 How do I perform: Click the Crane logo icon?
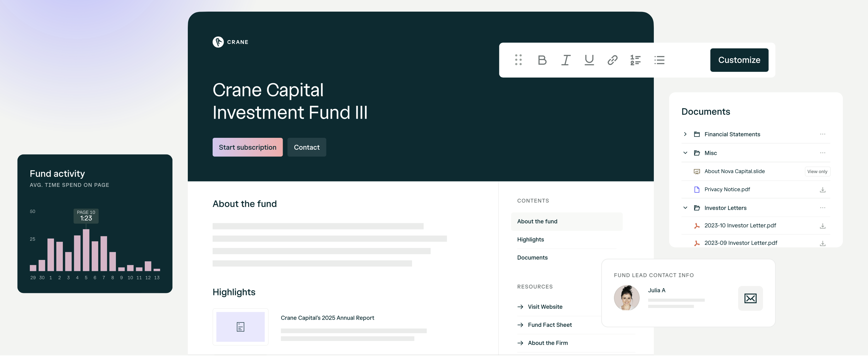tap(218, 42)
